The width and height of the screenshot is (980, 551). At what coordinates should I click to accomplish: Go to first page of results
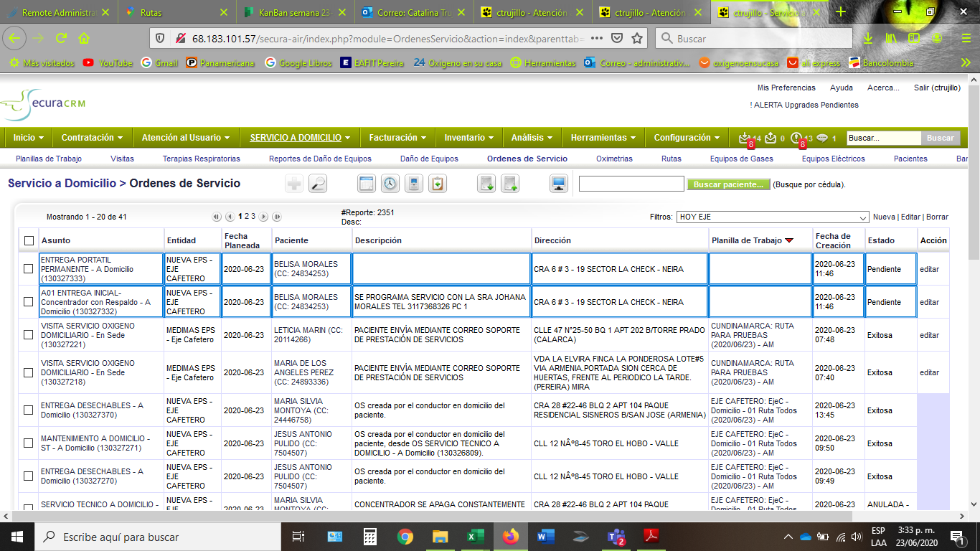click(x=217, y=217)
